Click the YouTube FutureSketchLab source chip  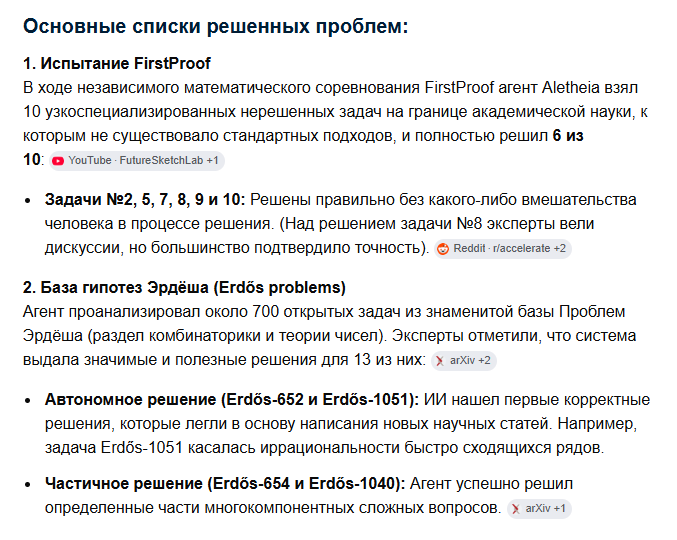136,161
